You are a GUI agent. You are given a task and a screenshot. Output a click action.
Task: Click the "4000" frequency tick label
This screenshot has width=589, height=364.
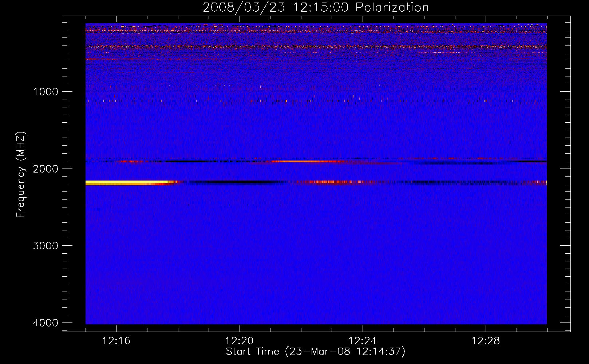point(46,323)
